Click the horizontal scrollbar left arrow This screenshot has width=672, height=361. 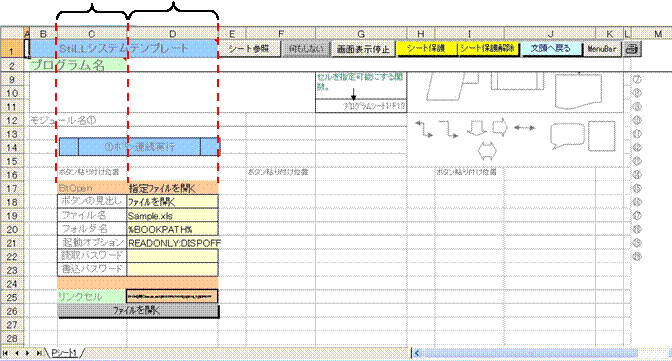coord(417,353)
